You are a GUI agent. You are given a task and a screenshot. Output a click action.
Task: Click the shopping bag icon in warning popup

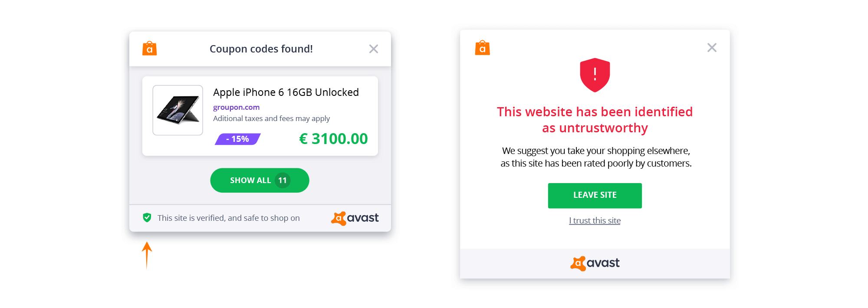[483, 48]
